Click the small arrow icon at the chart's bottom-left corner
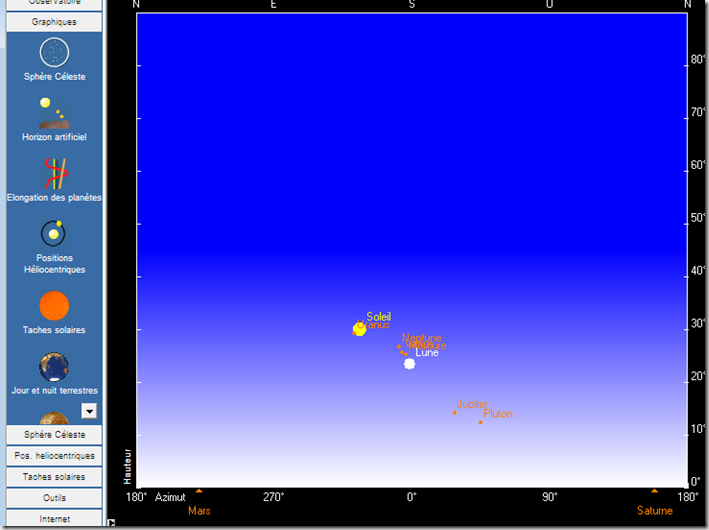 coord(111,523)
